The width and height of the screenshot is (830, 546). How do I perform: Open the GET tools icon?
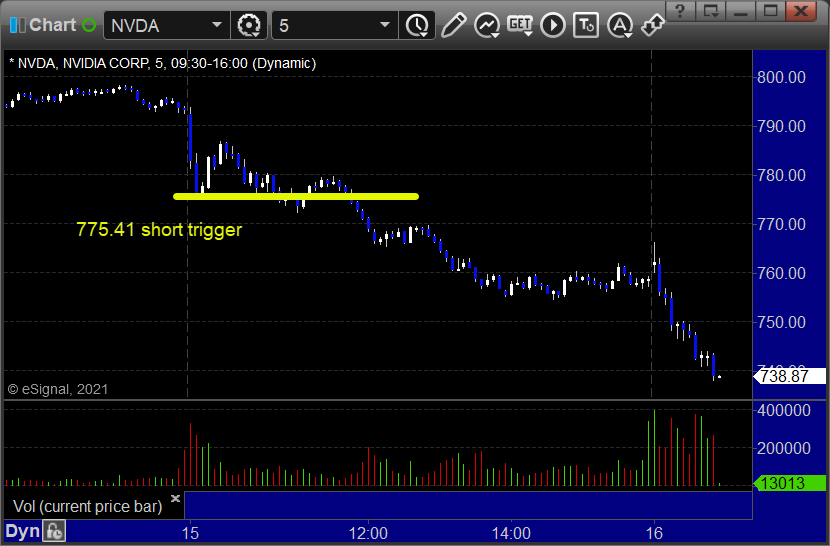pos(520,25)
